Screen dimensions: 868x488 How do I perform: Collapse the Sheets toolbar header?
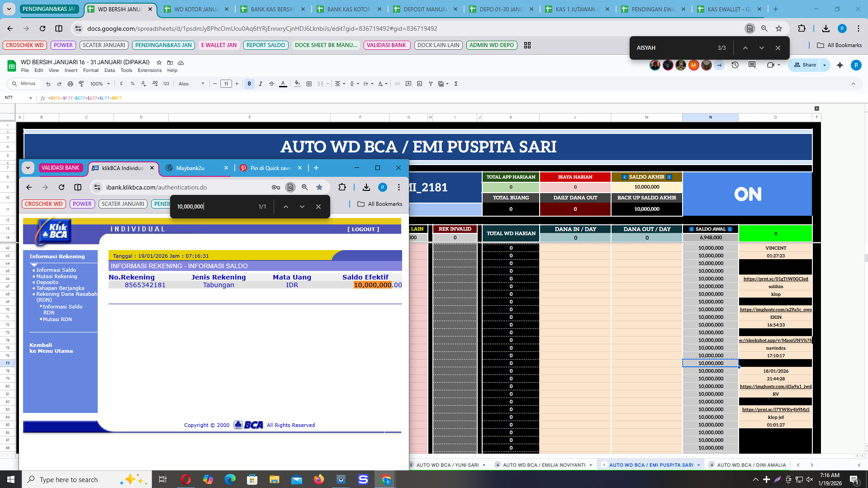853,84
